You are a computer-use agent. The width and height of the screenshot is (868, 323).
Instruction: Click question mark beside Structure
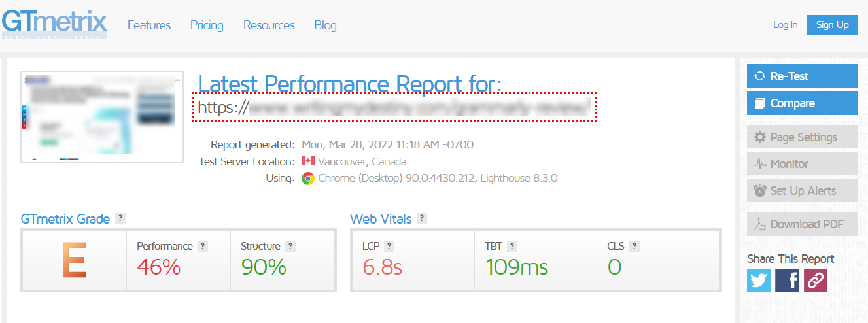click(290, 246)
